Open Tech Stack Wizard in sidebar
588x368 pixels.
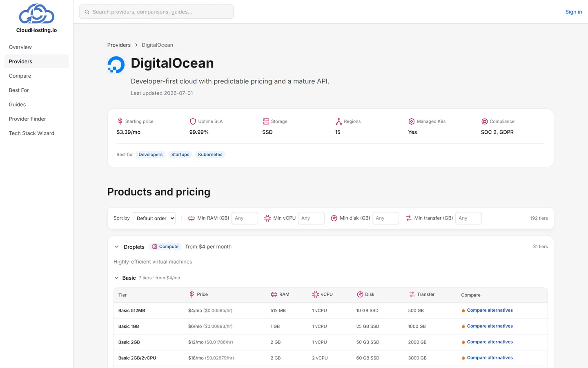(x=36, y=133)
